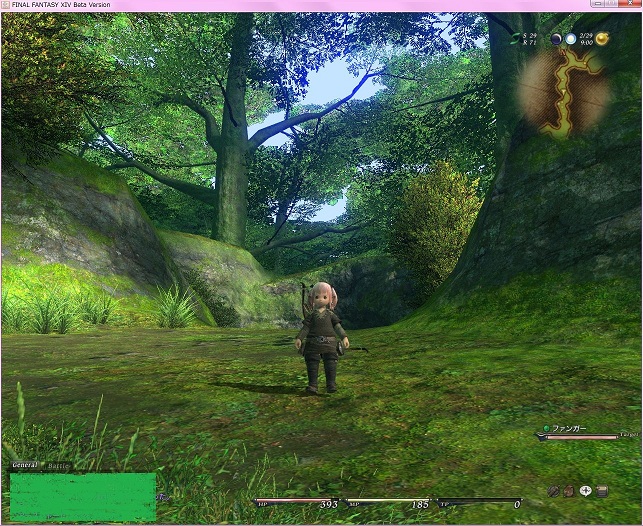The image size is (643, 526).
Task: Click the ファンガー target name
Action: (570, 428)
